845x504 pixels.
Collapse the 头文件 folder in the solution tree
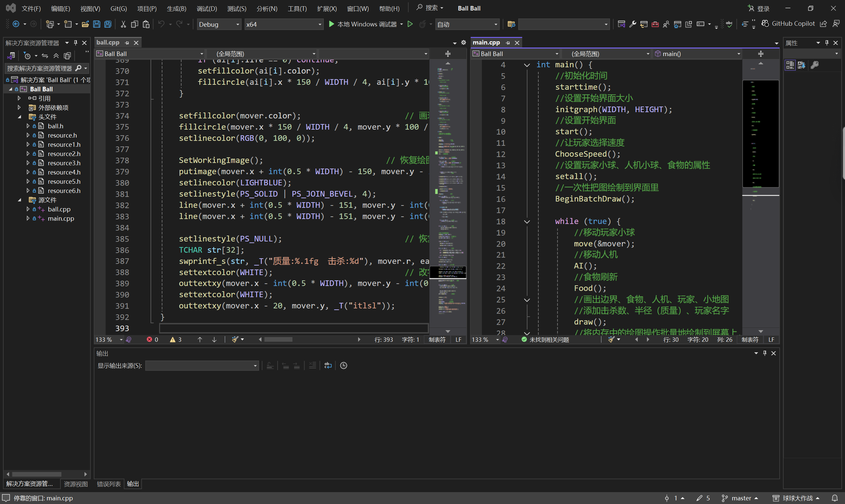point(20,117)
